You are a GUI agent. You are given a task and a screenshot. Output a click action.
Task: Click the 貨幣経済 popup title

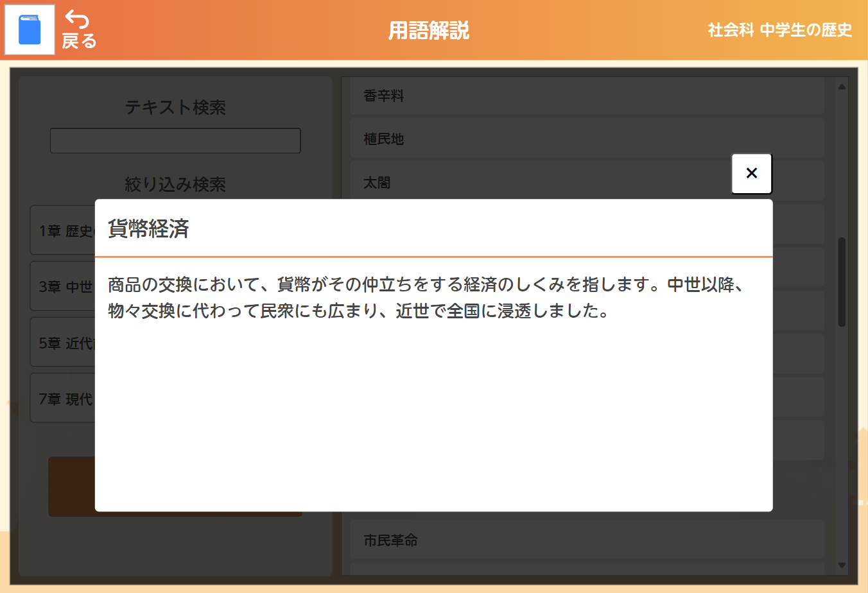click(148, 228)
